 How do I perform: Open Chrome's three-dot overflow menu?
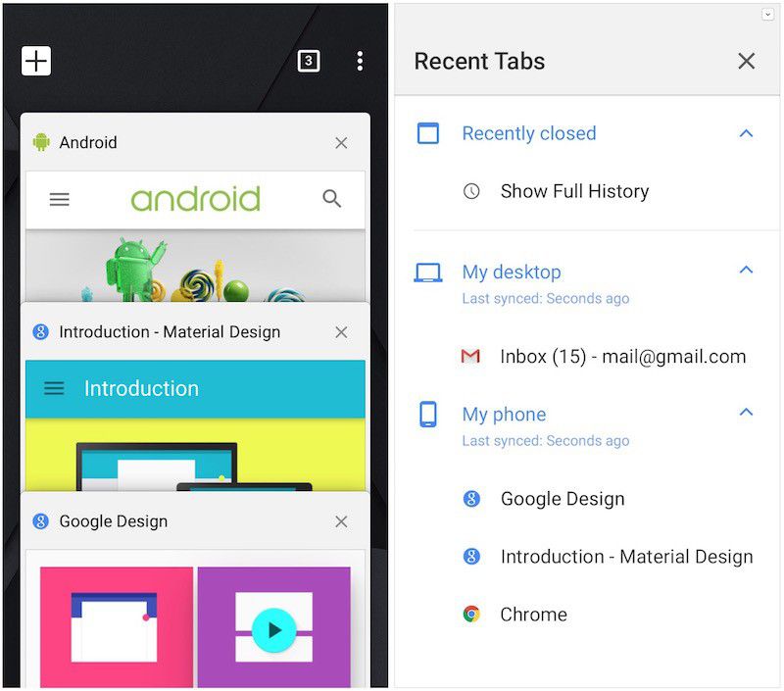pyautogui.click(x=360, y=61)
